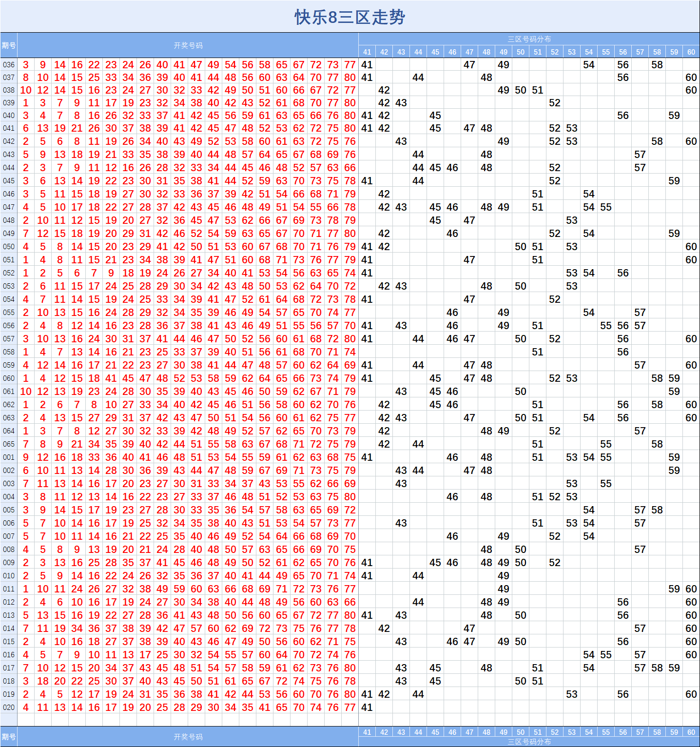The height and width of the screenshot is (747, 700).
Task: Click red drawn number 4 in row 020
Action: pyautogui.click(x=26, y=708)
